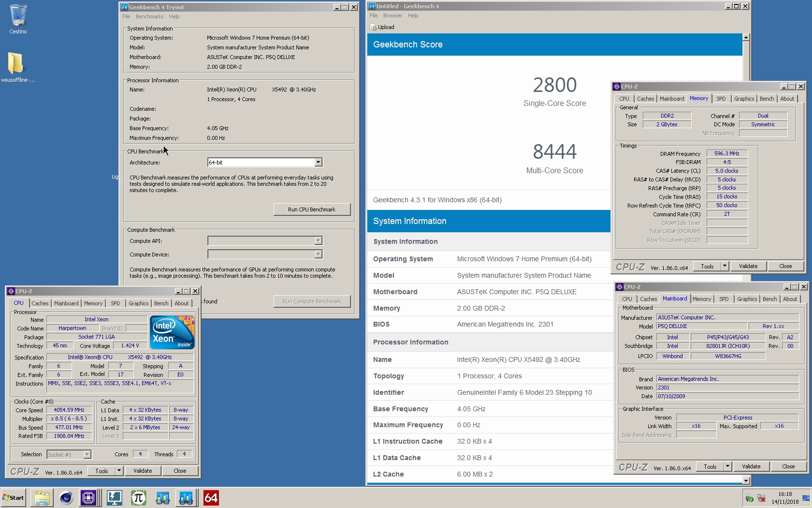
Task: Open the Compute API dropdown
Action: tap(318, 241)
